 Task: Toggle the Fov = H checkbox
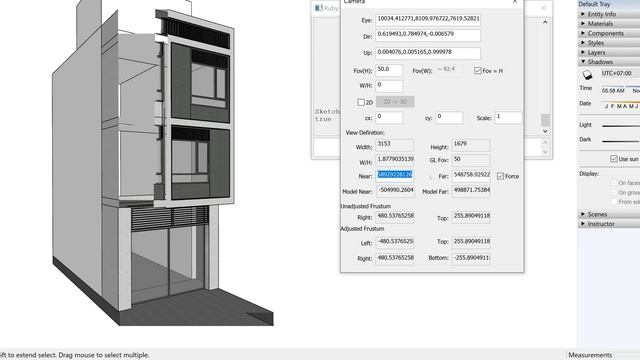tap(478, 71)
